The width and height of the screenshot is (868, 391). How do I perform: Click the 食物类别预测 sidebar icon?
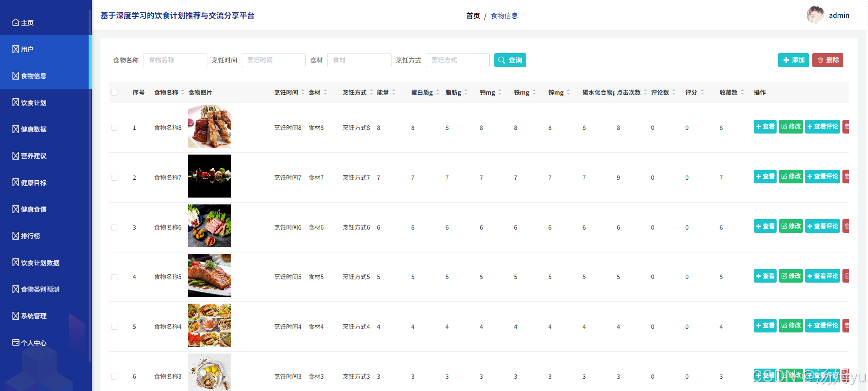[16, 289]
